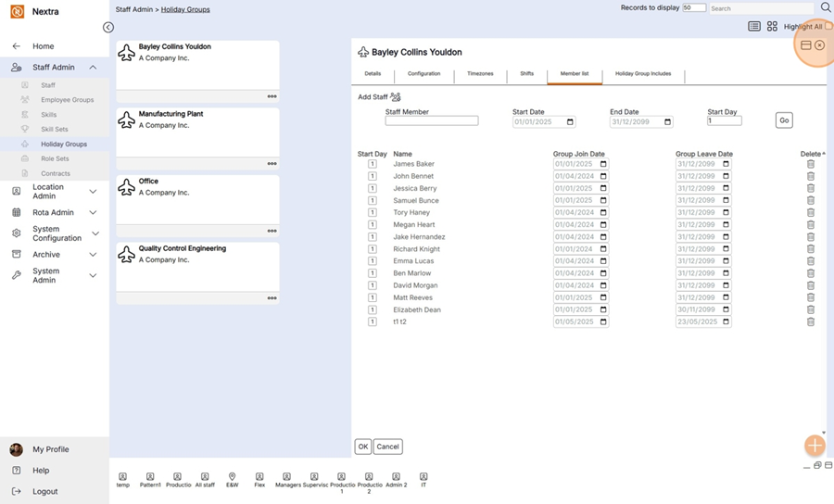This screenshot has height=504, width=834.
Task: Switch to the Configuration tab
Action: pos(423,74)
